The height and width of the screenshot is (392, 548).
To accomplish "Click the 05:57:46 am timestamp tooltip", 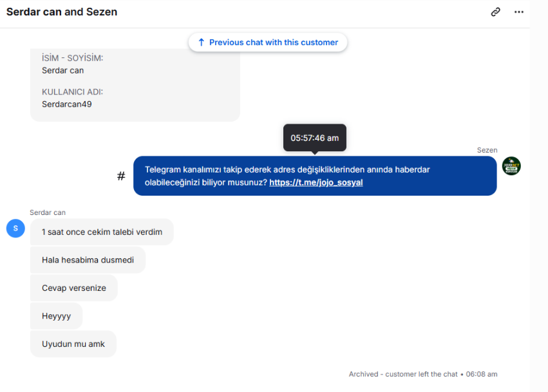I will [314, 138].
